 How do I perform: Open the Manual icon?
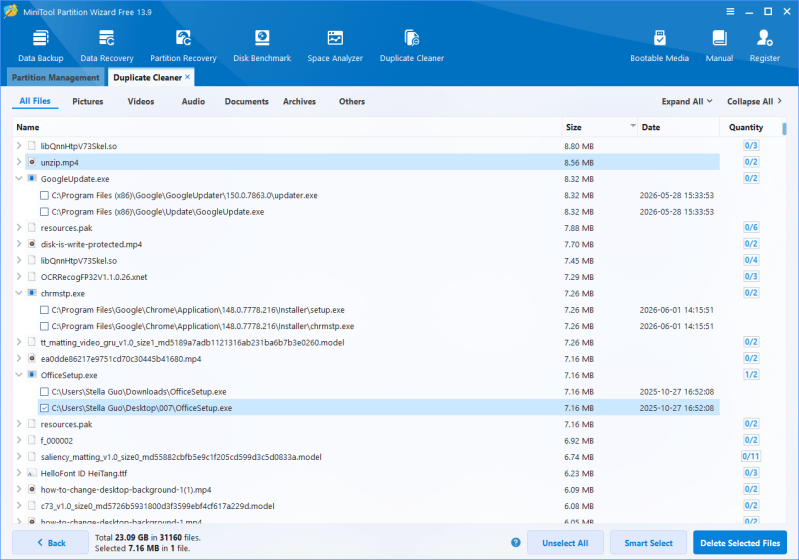click(719, 46)
